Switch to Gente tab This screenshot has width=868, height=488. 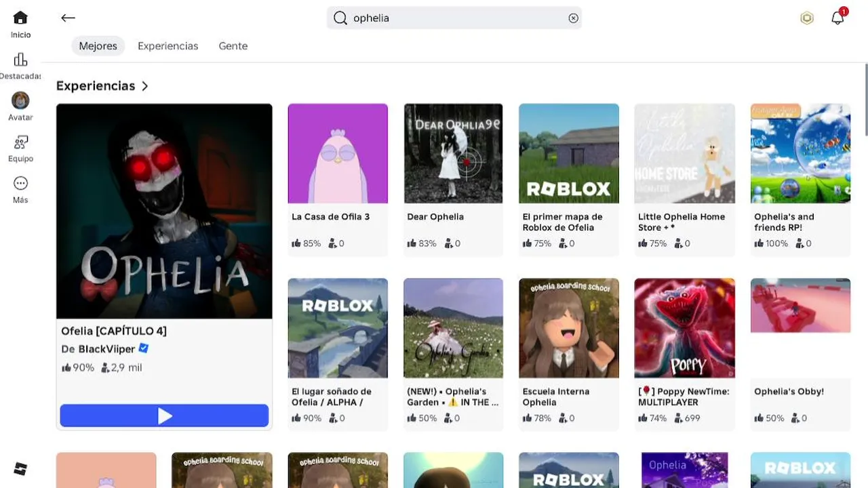[233, 46]
